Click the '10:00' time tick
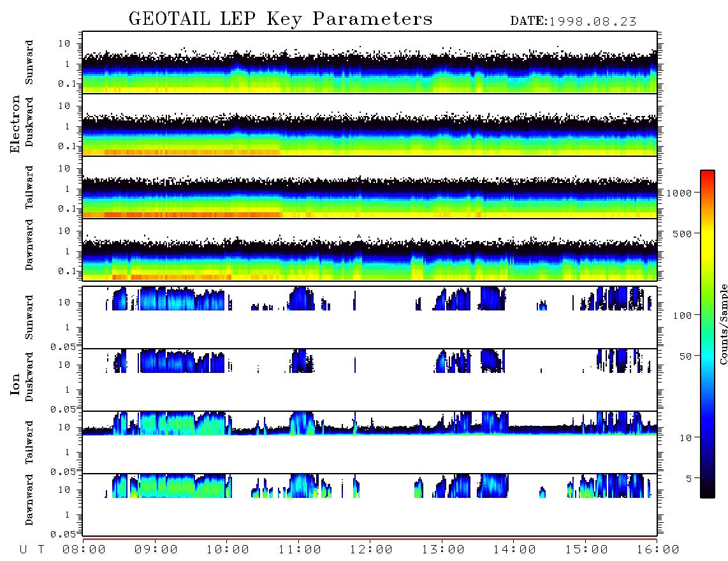 pyautogui.click(x=228, y=550)
